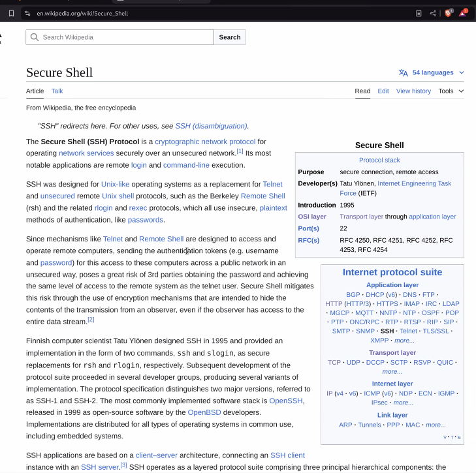This screenshot has height=473, width=476.
Task: Switch to the Talk tab
Action: pos(57,91)
